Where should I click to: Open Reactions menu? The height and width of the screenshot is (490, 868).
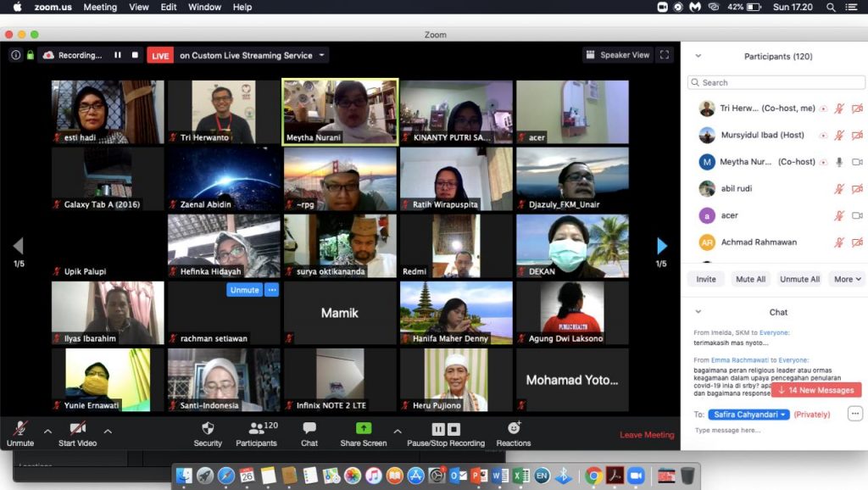pos(514,434)
